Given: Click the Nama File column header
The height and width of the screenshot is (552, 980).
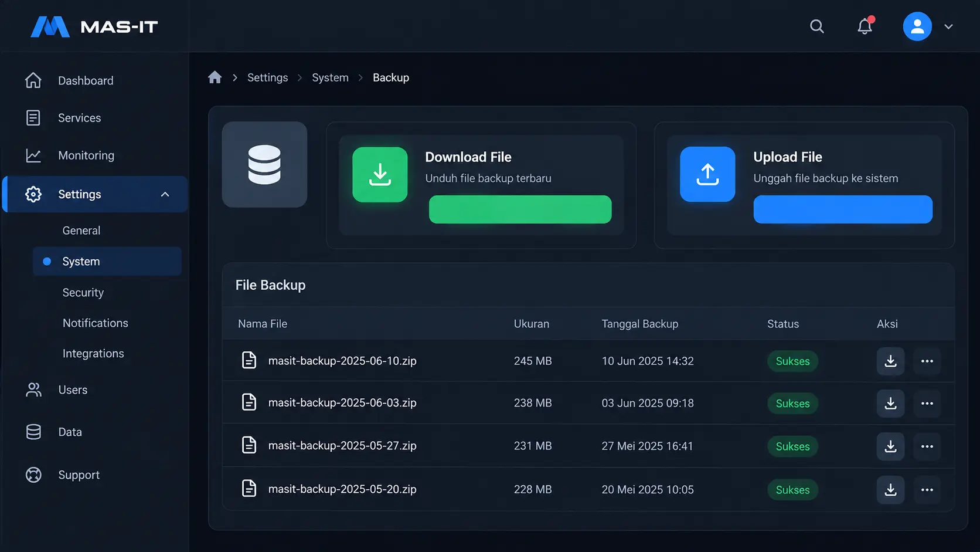Looking at the screenshot, I should 263,324.
